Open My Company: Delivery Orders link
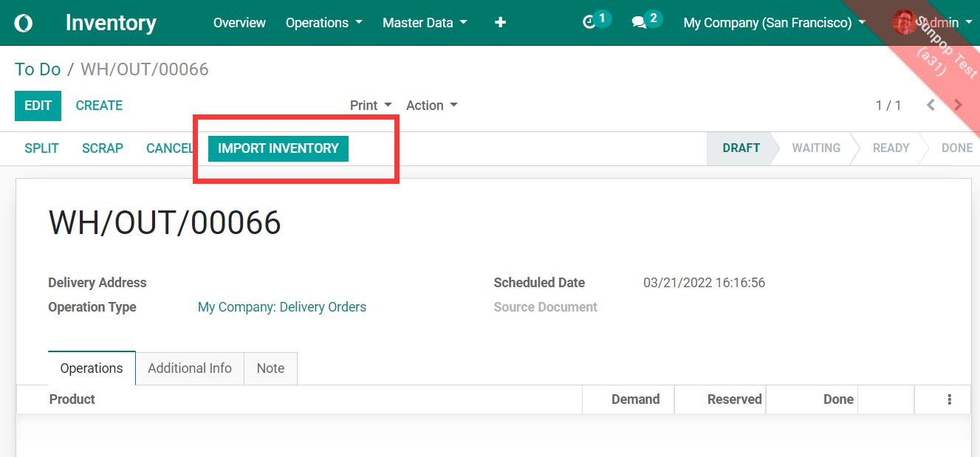980x457 pixels. pyautogui.click(x=282, y=307)
